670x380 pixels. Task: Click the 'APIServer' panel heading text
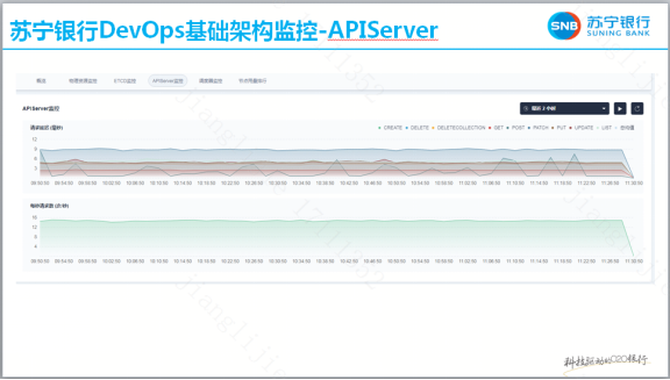point(41,109)
